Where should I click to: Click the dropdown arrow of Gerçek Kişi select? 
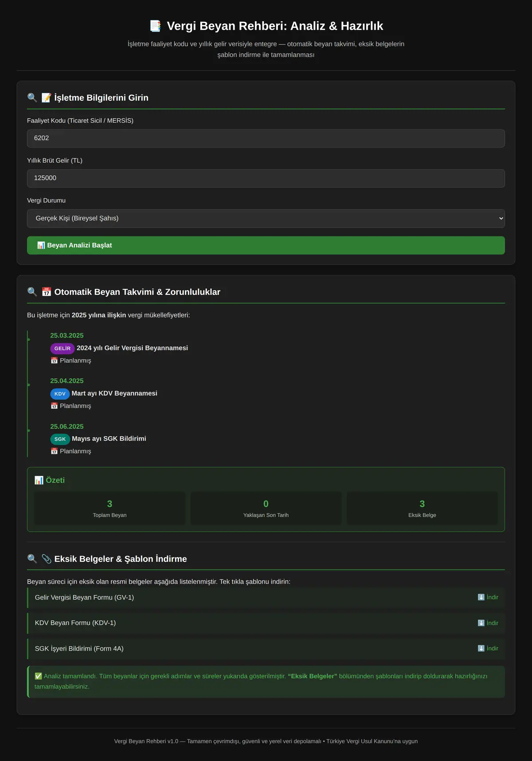[x=501, y=219]
